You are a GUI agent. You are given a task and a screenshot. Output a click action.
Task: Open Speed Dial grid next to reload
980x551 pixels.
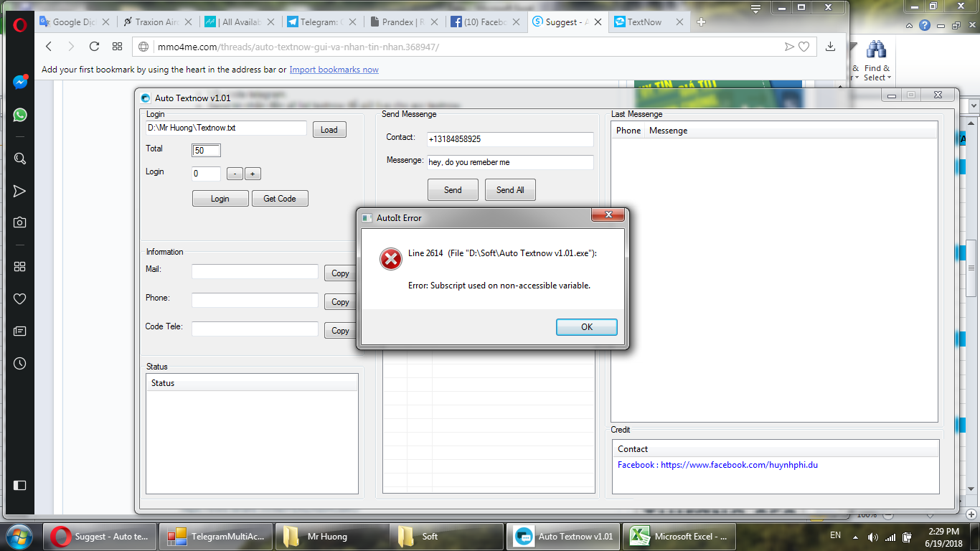tap(118, 47)
